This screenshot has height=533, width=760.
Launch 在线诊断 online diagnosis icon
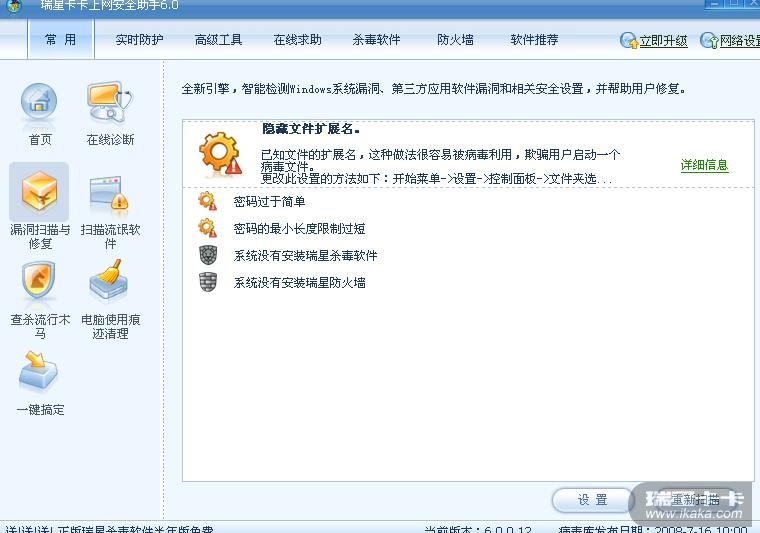click(x=110, y=103)
